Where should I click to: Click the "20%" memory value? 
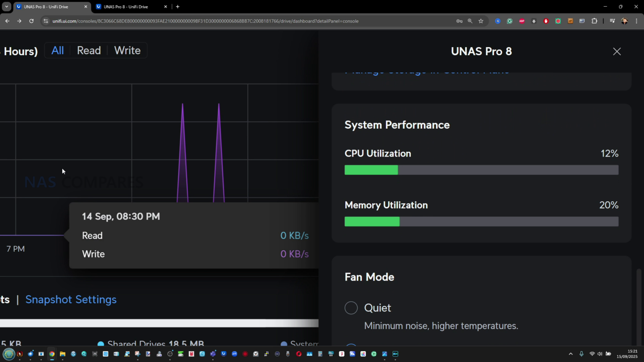point(609,205)
